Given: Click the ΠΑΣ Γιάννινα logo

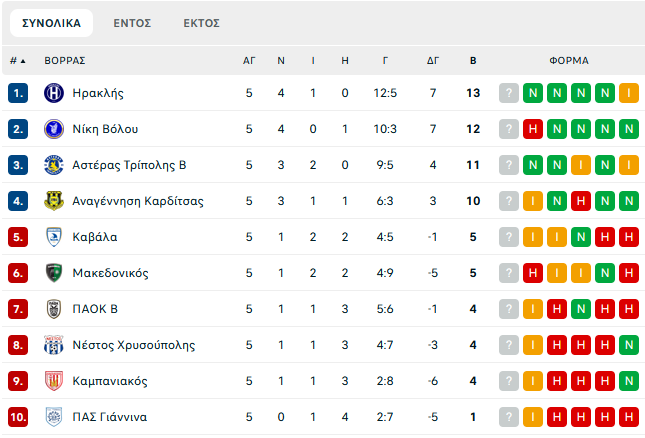Looking at the screenshot, I should coord(54,417).
